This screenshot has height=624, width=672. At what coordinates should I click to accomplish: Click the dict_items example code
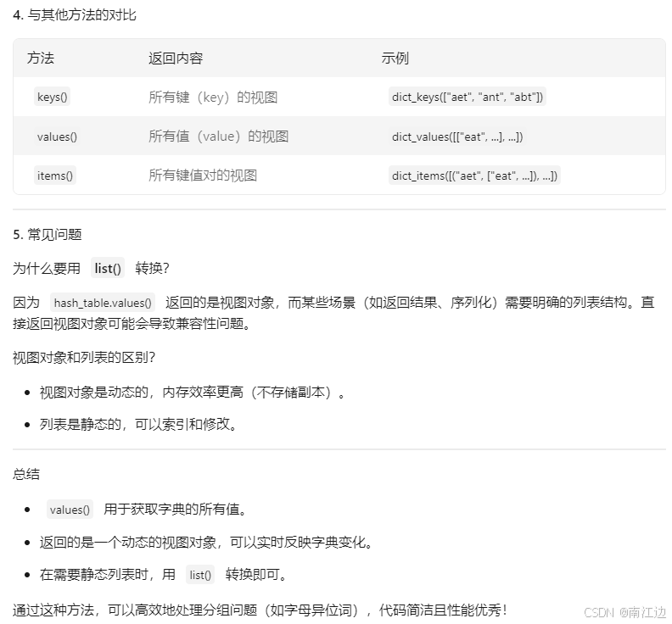pos(474,175)
